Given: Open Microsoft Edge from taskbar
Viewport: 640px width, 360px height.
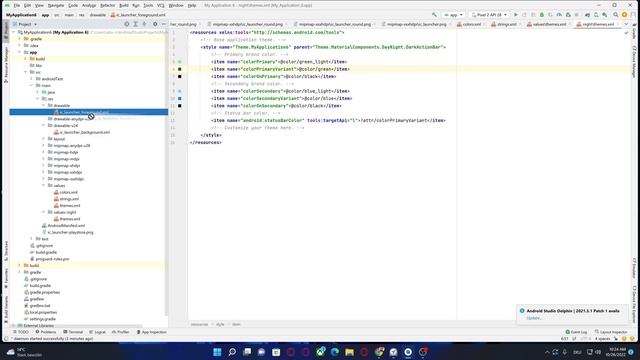Looking at the screenshot, I should click(x=335, y=352).
